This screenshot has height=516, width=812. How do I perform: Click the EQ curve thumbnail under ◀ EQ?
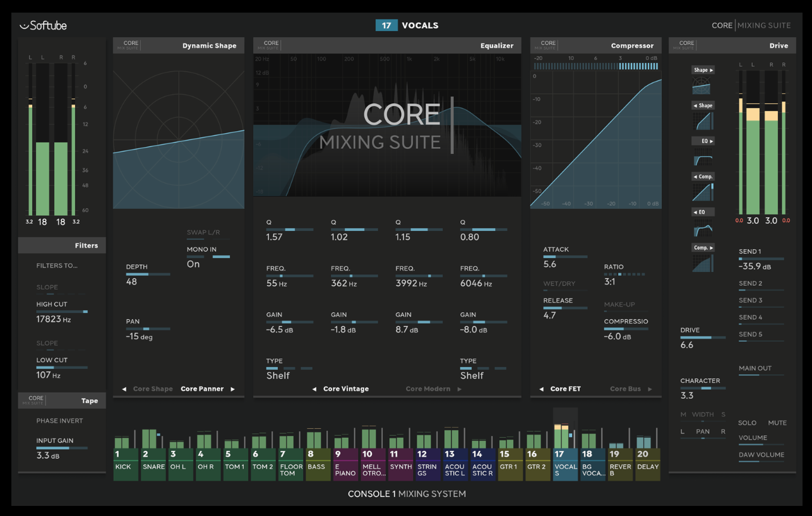[x=703, y=227]
